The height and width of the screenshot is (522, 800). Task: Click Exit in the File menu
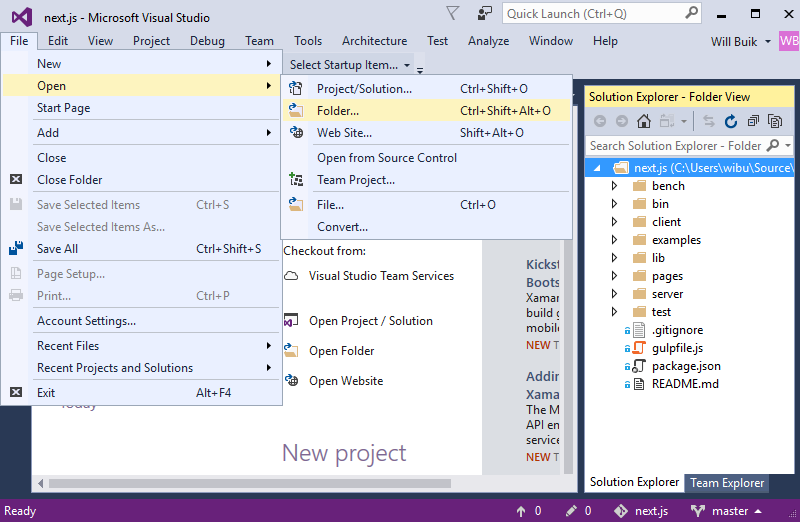click(x=141, y=392)
